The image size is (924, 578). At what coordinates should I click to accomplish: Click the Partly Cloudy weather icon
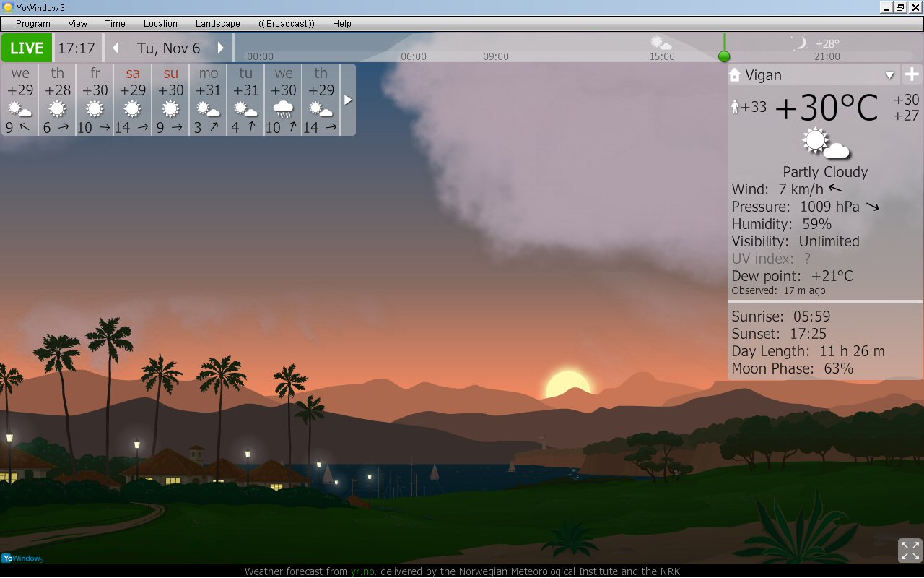[825, 143]
